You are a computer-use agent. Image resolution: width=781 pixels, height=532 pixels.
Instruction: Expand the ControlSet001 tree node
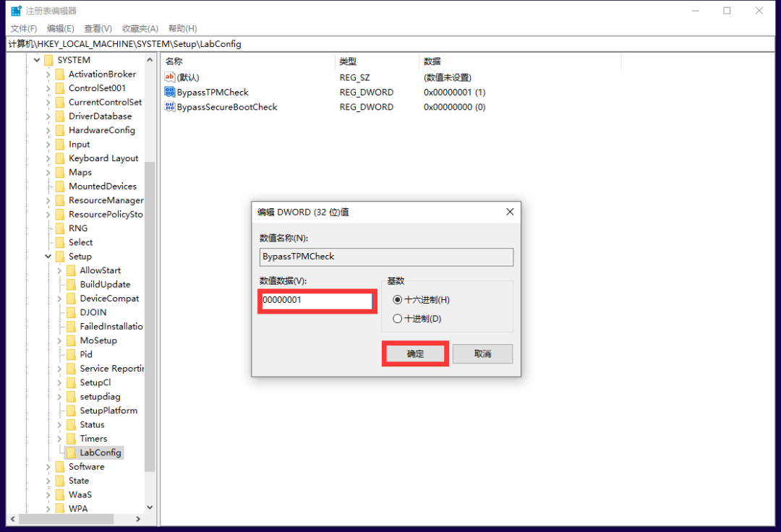[x=48, y=88]
